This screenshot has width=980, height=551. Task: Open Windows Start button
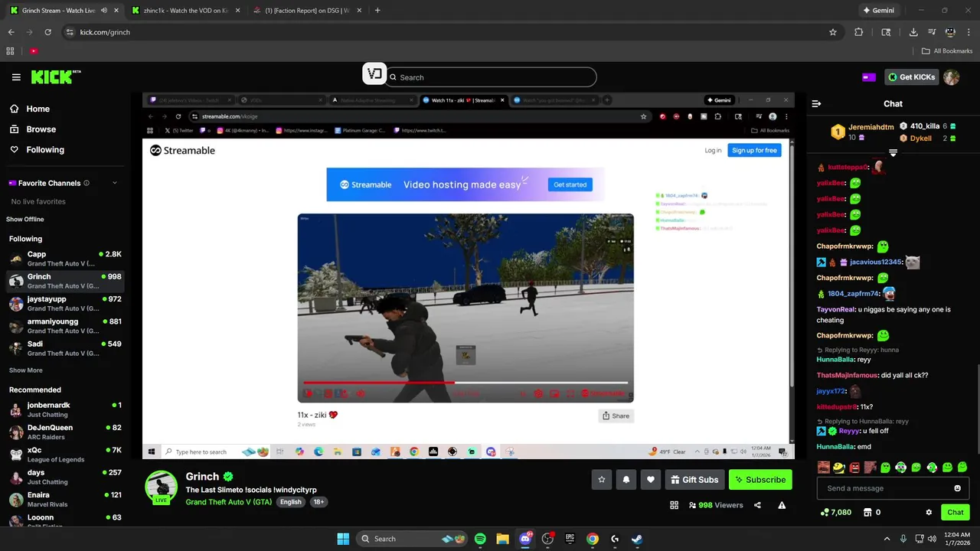pos(343,539)
